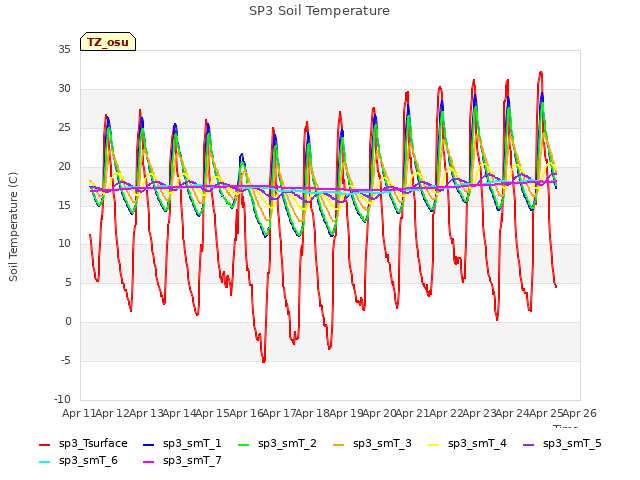Click the sp3_smT_5 legend entry
Image resolution: width=640 pixels, height=480 pixels.
coord(562,444)
